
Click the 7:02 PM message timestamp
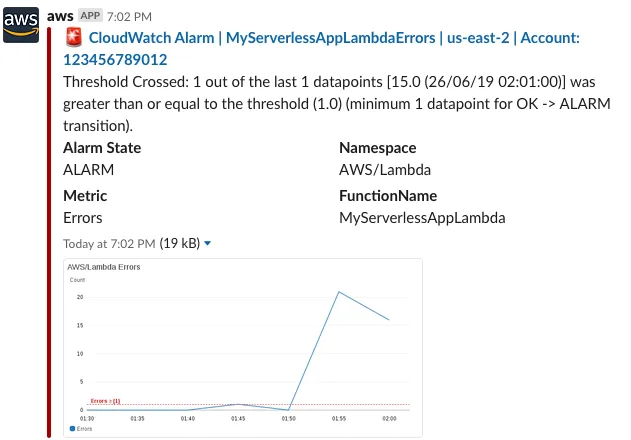[x=128, y=17]
